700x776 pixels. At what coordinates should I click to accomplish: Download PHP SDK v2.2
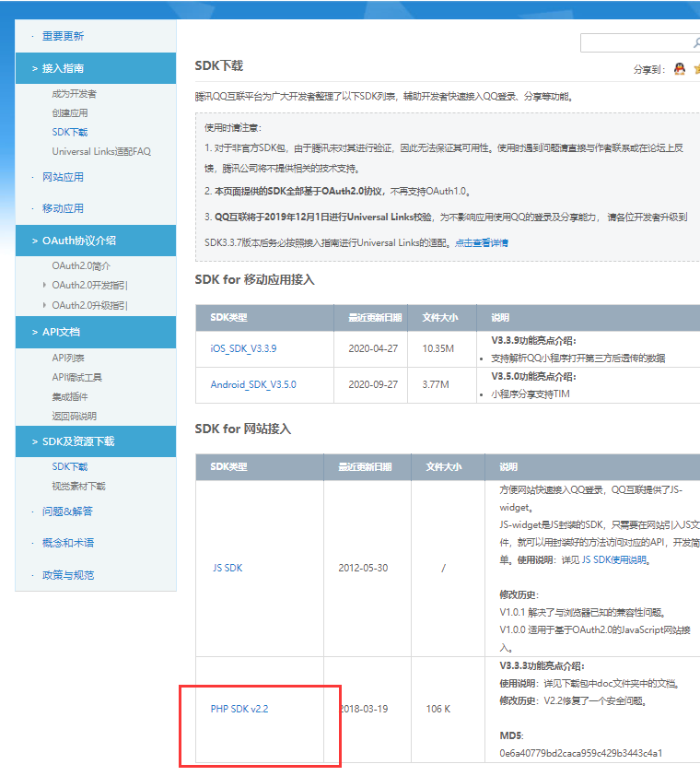tap(239, 709)
